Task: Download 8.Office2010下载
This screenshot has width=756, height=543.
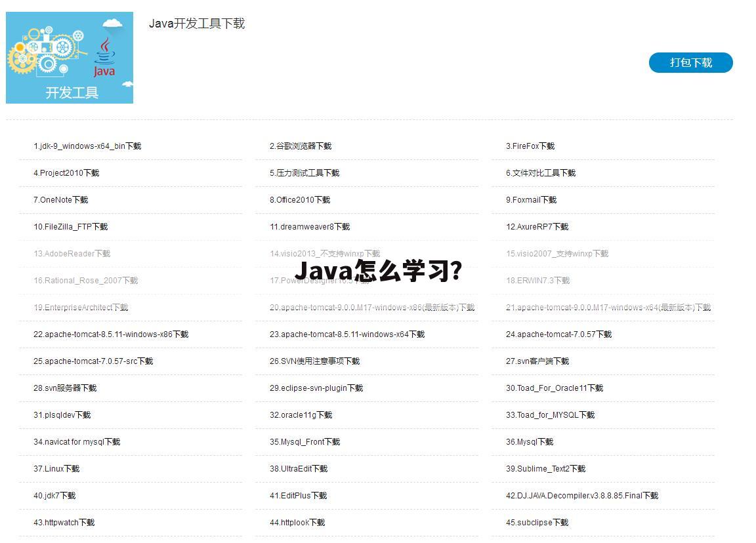Action: [x=300, y=200]
